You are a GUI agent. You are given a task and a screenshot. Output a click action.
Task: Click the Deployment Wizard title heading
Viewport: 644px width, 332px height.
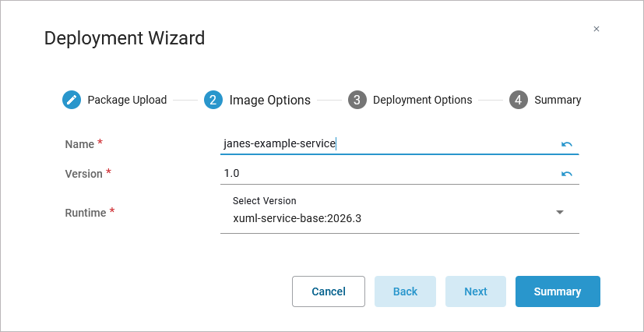[x=125, y=37]
